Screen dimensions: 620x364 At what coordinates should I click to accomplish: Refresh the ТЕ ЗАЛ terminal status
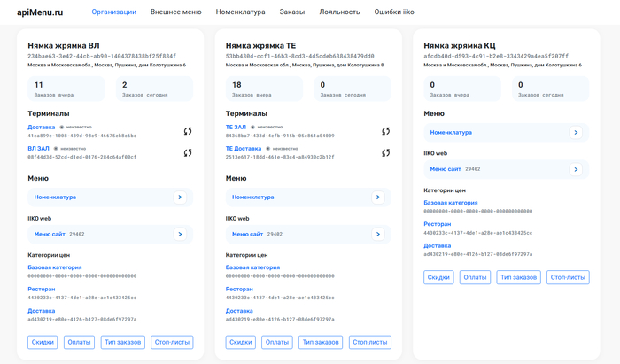(x=386, y=131)
